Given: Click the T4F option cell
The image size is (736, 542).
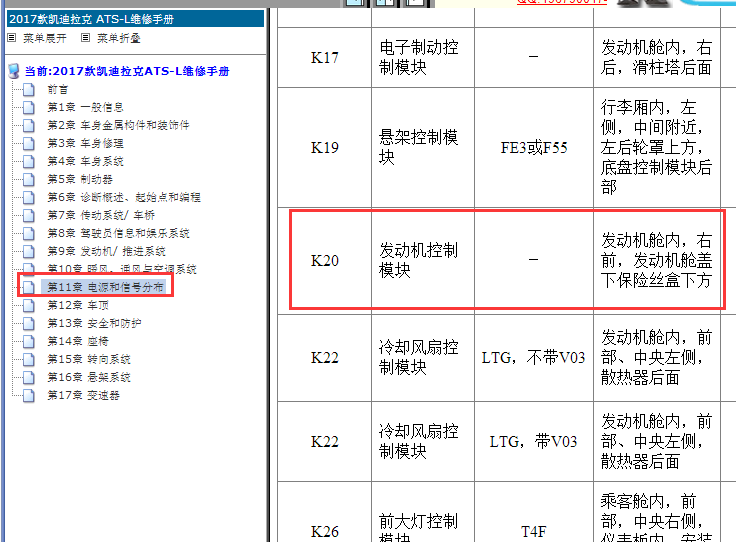Looking at the screenshot, I should (x=534, y=511).
